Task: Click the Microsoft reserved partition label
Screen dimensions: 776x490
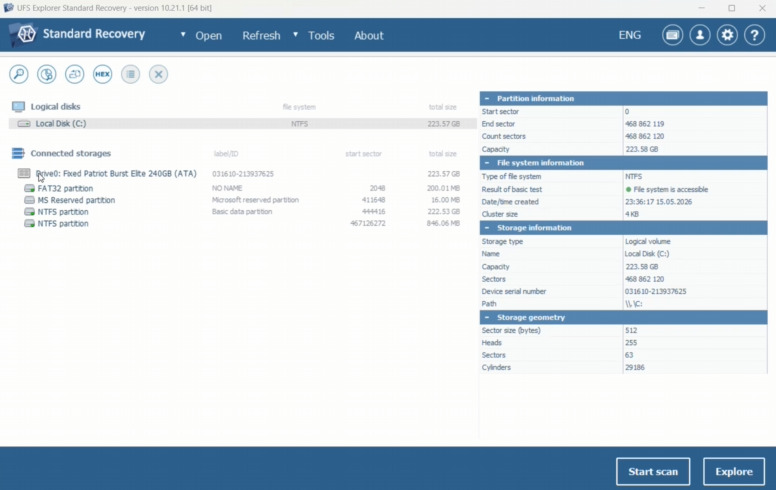Action: (x=255, y=200)
